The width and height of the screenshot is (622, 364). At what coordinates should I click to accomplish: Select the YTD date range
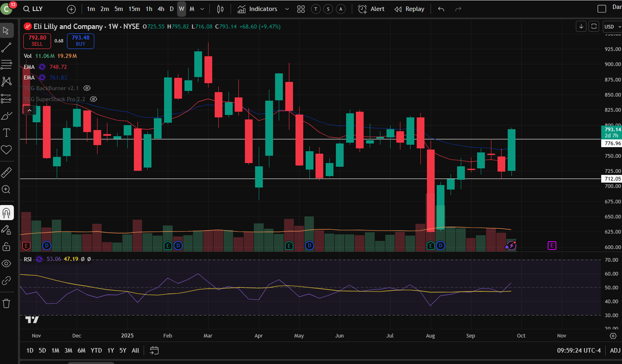tap(96, 351)
